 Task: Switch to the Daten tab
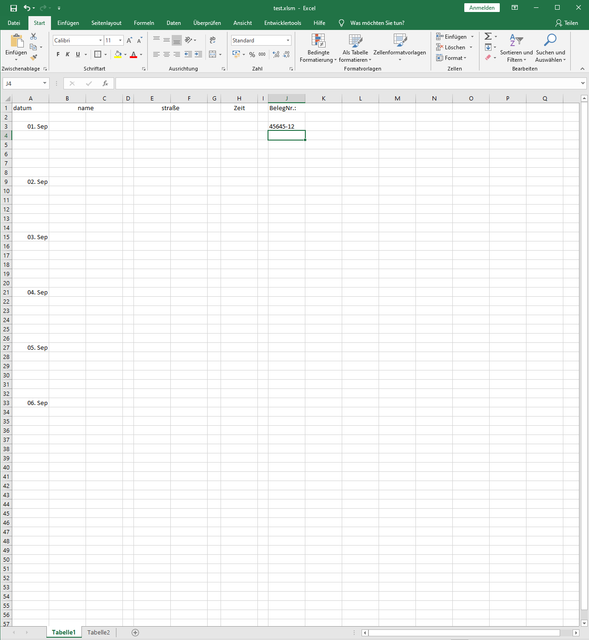[x=173, y=23]
